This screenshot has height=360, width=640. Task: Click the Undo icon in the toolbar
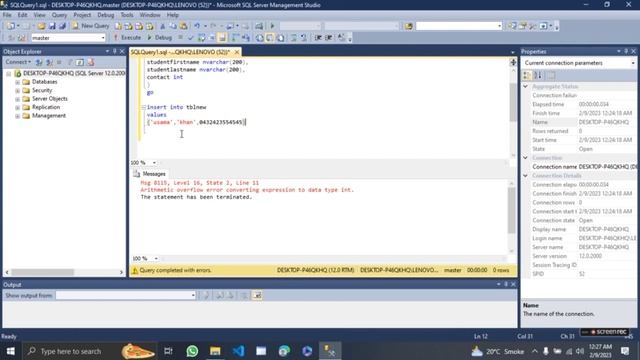point(197,26)
